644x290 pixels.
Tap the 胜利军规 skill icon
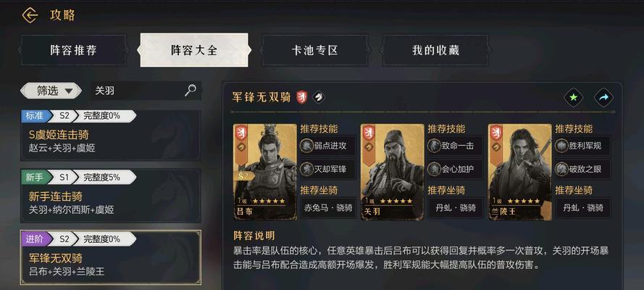(562, 146)
